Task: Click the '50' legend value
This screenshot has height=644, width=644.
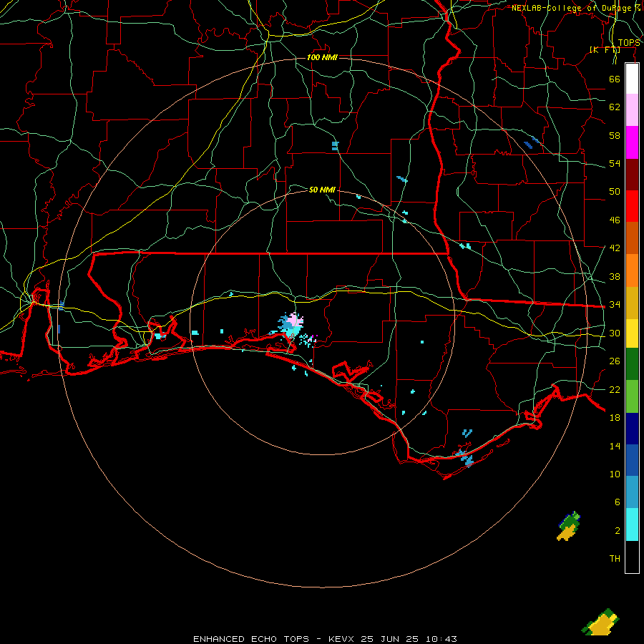Action: (x=615, y=192)
